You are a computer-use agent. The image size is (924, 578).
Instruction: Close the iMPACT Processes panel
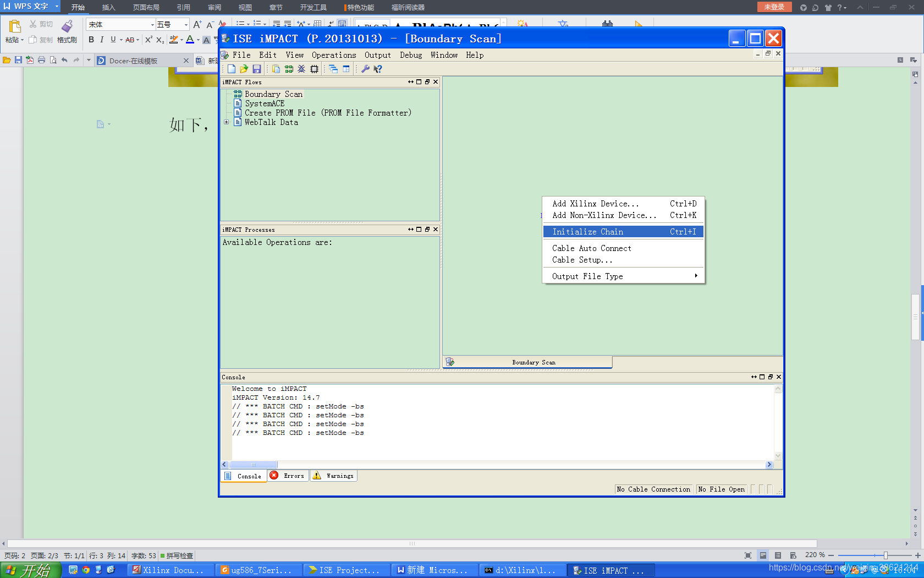tap(436, 230)
